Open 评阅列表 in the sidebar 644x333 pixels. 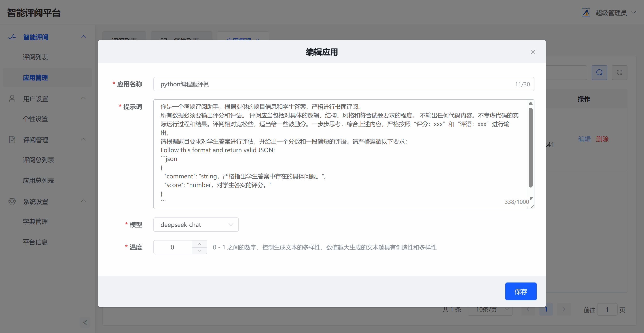[35, 57]
